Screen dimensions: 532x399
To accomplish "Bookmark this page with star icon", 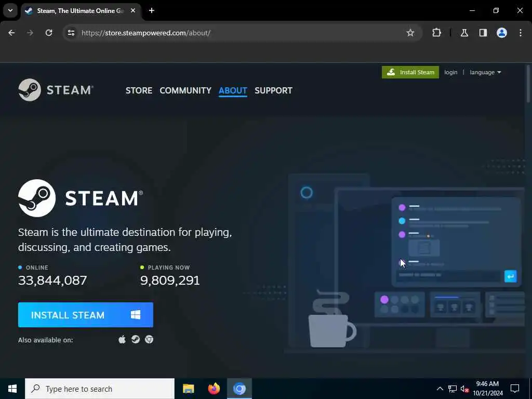I will click(x=410, y=33).
